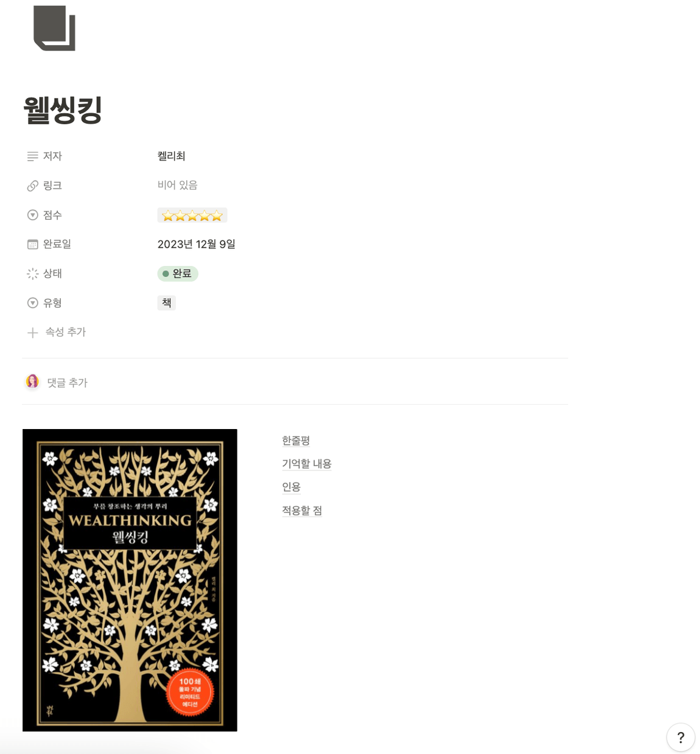Click the select icon beside 점수
This screenshot has width=700, height=754.
pos(33,215)
